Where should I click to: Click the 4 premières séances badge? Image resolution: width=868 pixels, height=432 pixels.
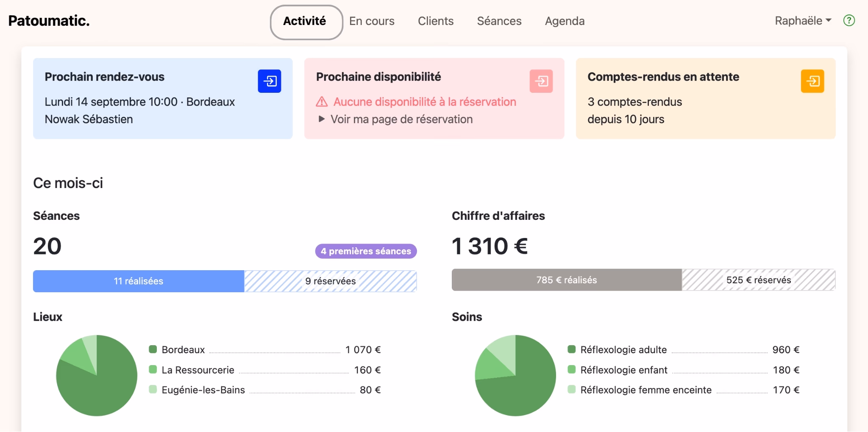366,251
